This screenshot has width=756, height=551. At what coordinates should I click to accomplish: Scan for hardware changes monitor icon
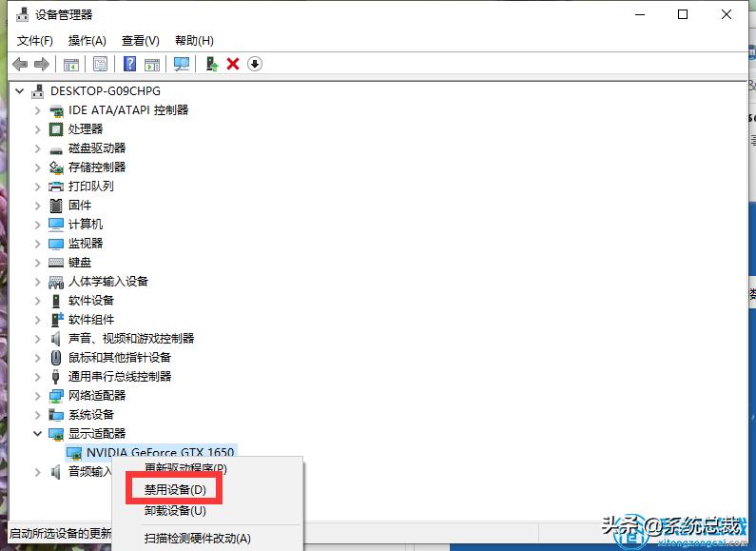point(182,64)
